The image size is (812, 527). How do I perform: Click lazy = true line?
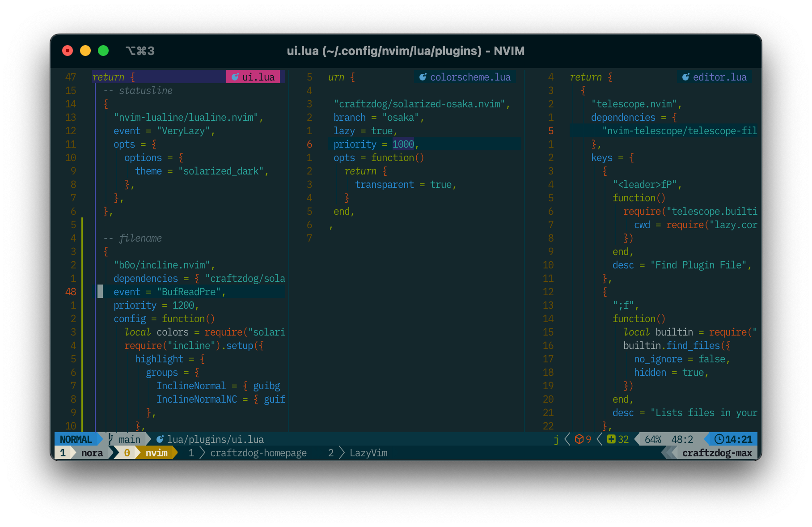point(365,131)
